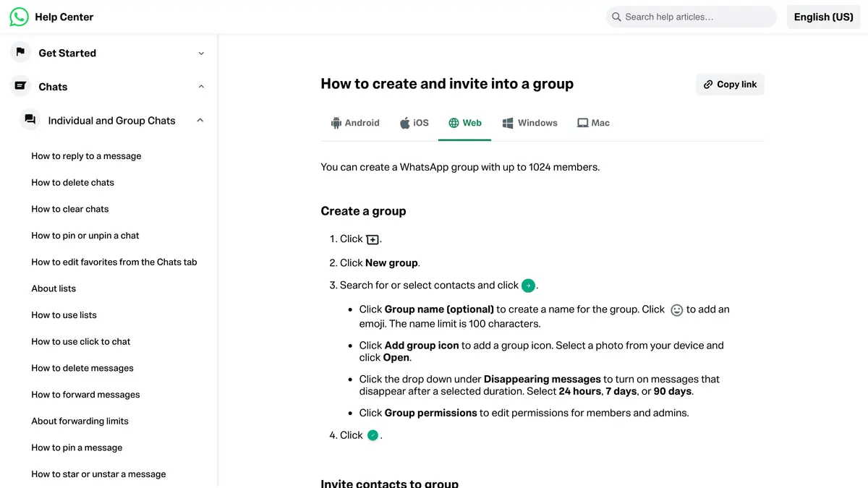Click the new chat icon in step 1

tap(373, 239)
